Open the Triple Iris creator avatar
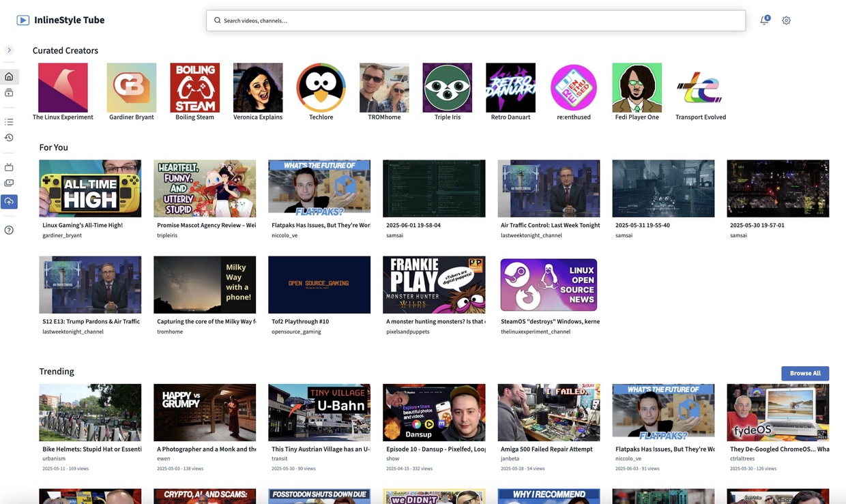Screen dimensions: 846x504 click(x=448, y=87)
